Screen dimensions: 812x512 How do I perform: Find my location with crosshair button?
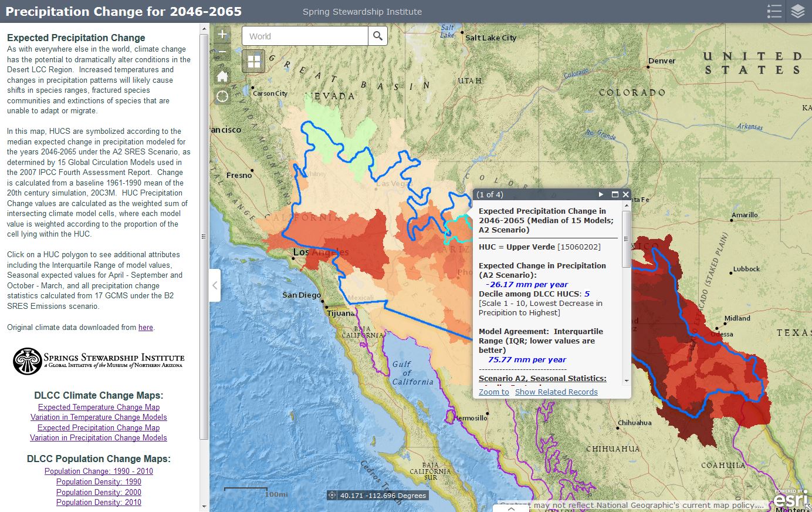click(222, 96)
